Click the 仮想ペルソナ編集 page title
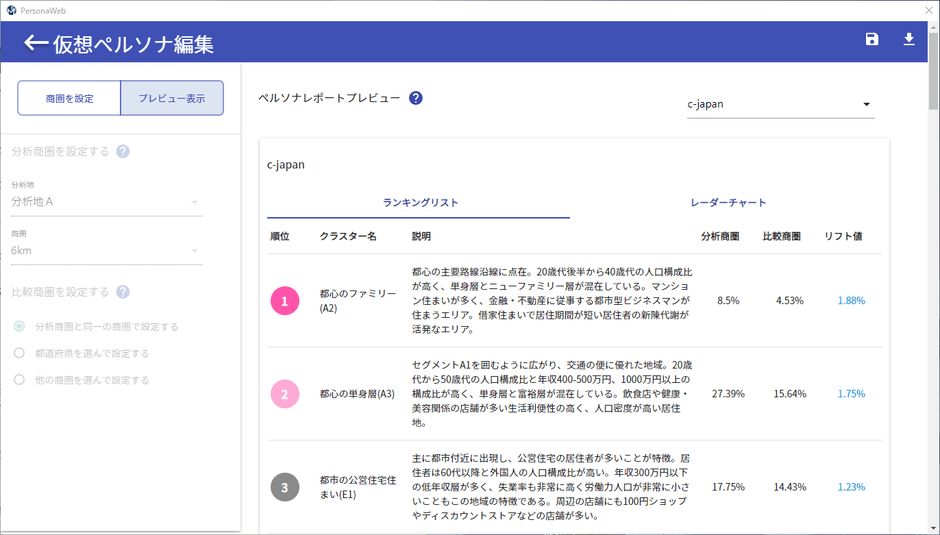The image size is (940, 535). (133, 44)
